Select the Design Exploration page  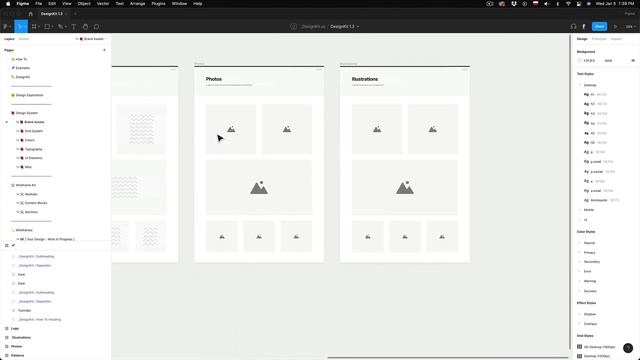pos(29,95)
